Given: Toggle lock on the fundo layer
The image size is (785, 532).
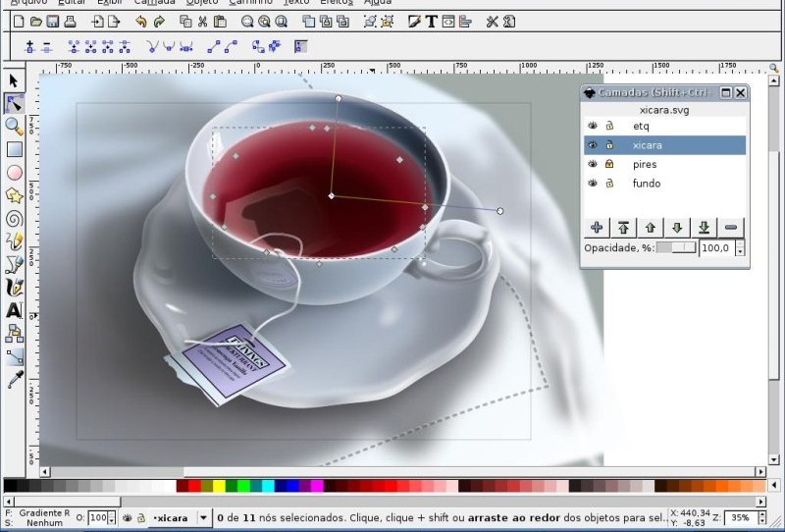Looking at the screenshot, I should pos(609,183).
